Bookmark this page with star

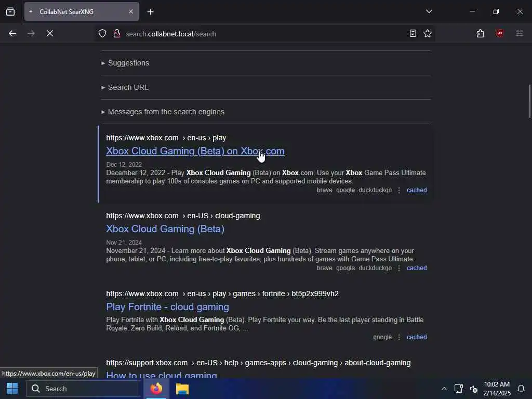[x=428, y=33]
